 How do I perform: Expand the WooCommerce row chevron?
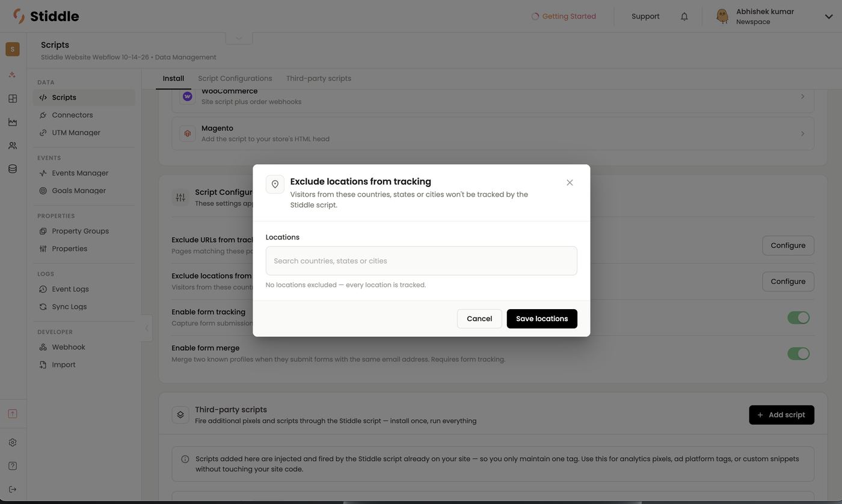802,96
